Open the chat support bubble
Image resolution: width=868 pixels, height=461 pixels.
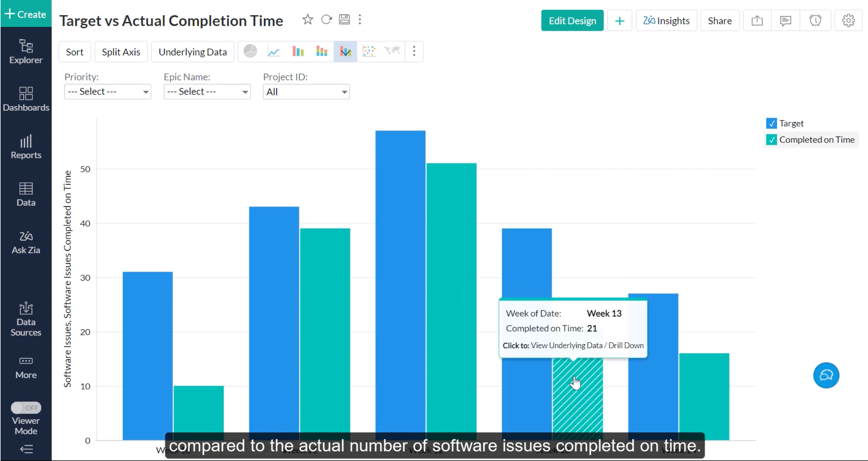coord(826,375)
